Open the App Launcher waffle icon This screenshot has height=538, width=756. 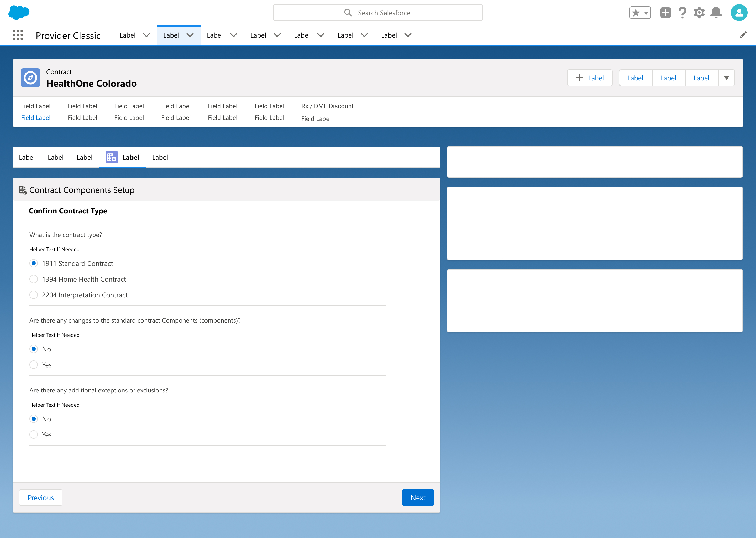coord(18,35)
